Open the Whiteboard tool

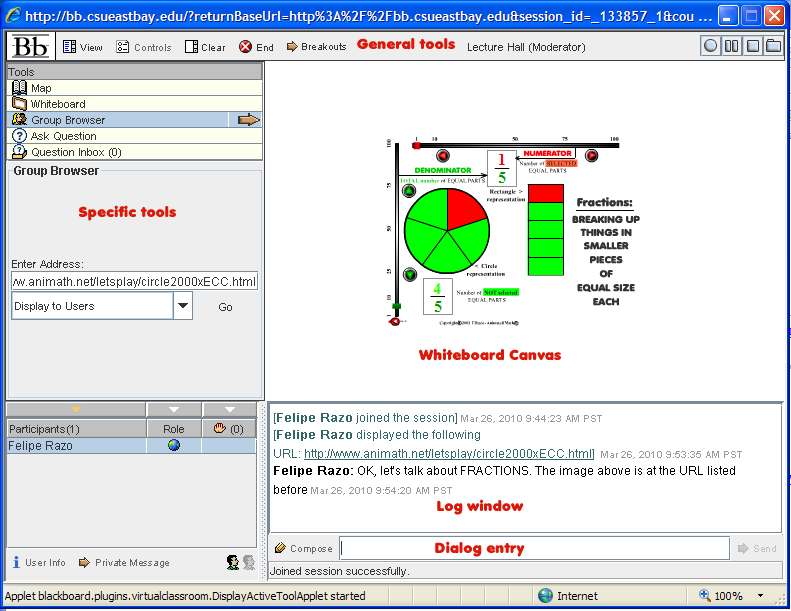point(57,104)
